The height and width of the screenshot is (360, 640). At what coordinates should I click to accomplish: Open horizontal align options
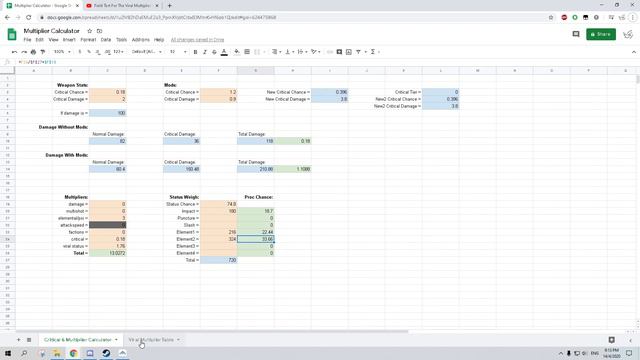(276, 52)
